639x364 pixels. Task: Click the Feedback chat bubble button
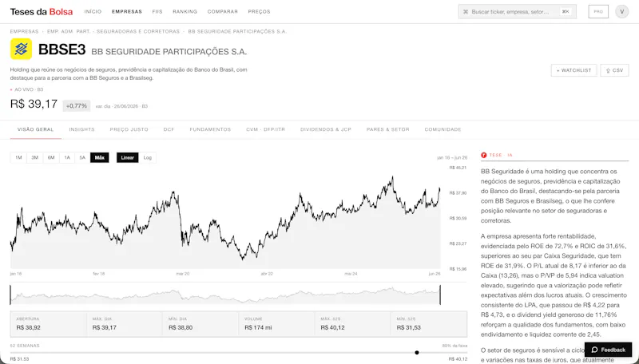(x=608, y=350)
